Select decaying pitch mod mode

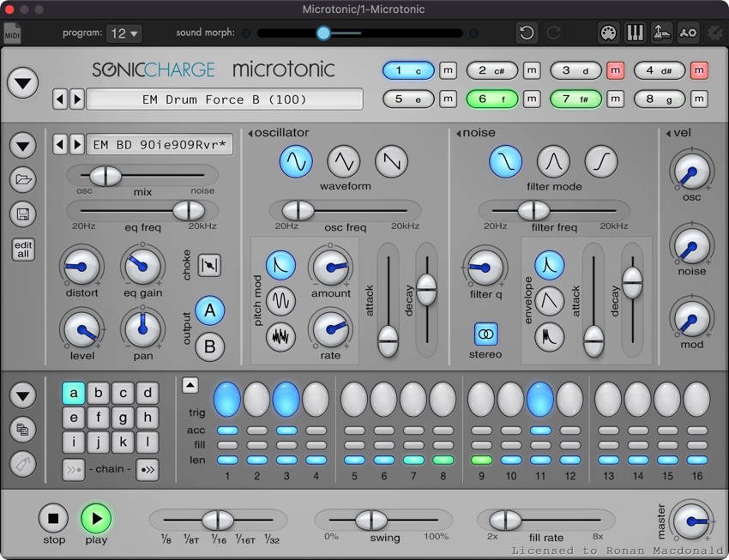(280, 265)
